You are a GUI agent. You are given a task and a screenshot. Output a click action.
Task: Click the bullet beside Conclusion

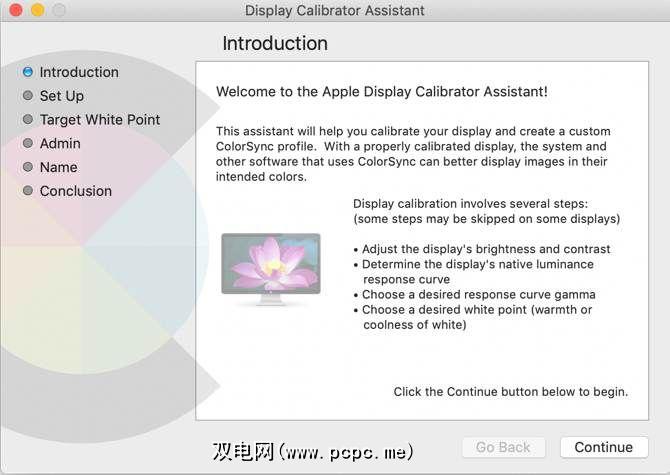coord(28,191)
